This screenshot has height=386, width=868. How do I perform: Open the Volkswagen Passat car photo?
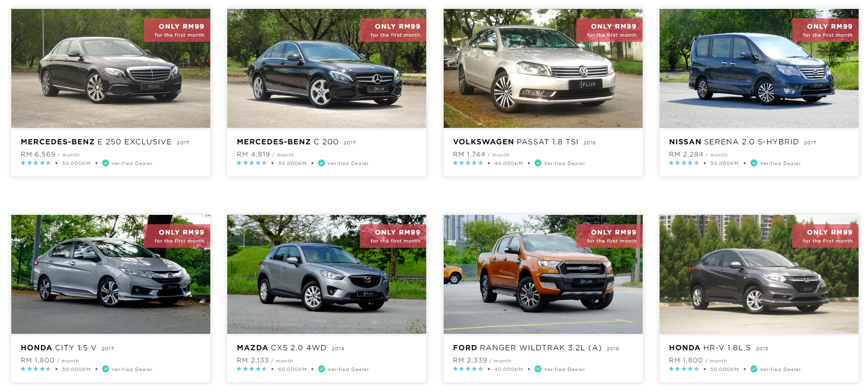(x=543, y=68)
